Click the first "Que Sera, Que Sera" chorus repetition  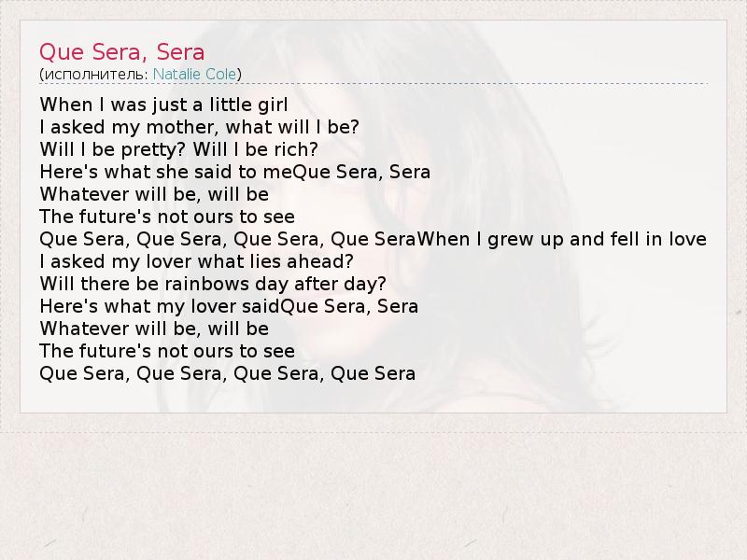tap(227, 239)
